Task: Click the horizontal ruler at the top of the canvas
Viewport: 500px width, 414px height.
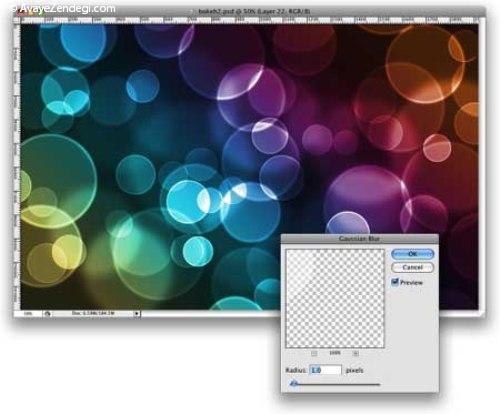Action: 249,20
